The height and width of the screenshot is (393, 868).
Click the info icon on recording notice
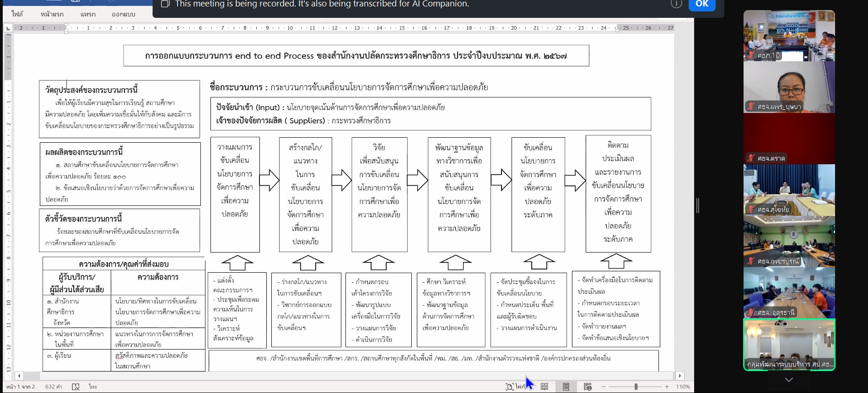(676, 4)
